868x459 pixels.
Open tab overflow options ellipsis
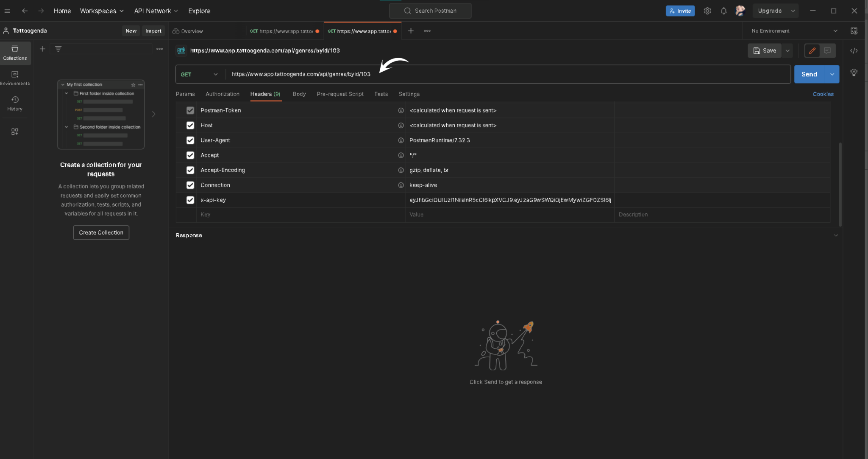point(427,31)
